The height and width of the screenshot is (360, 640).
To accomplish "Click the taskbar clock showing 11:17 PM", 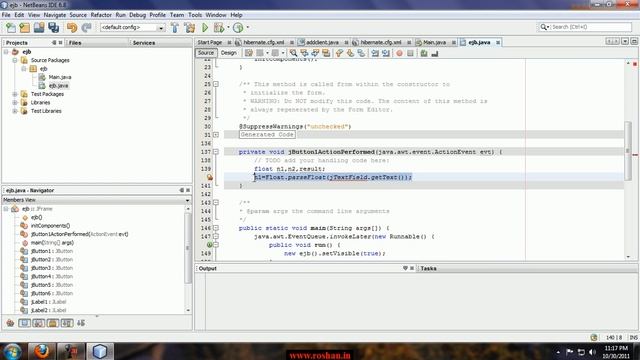I will pyautogui.click(x=616, y=348).
